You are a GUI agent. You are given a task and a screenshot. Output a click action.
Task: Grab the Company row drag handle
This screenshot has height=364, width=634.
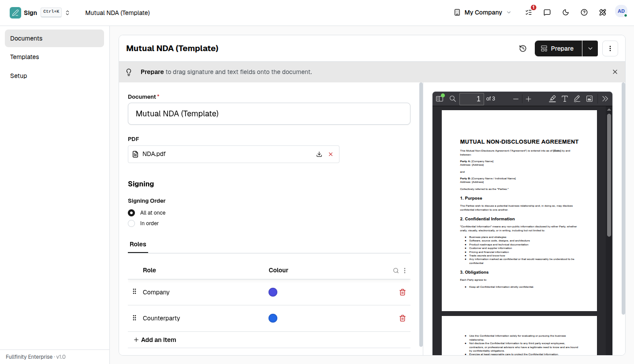click(x=134, y=292)
